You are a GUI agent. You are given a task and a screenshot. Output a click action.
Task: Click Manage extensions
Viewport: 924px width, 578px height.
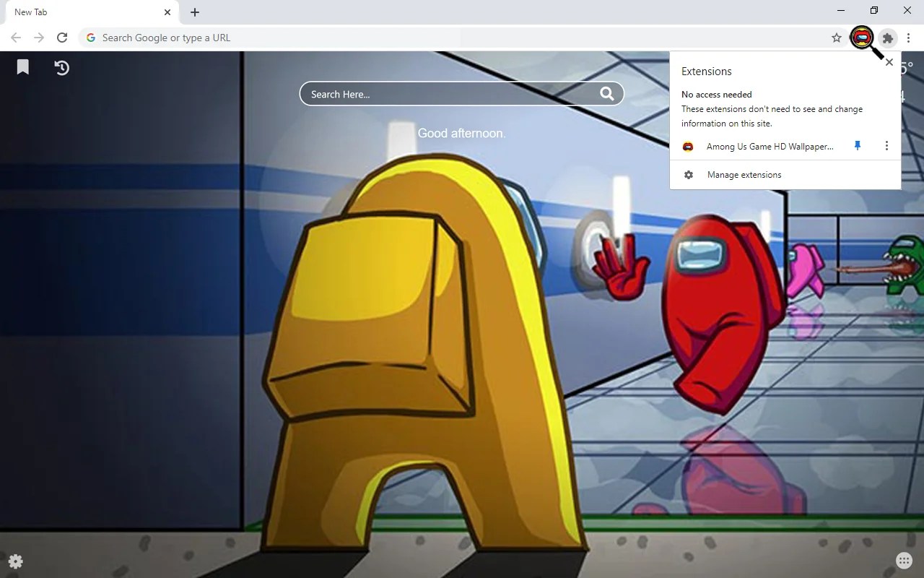[x=744, y=174]
